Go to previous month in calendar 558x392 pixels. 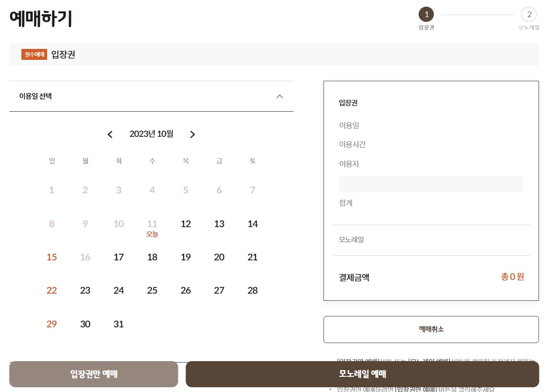[x=110, y=134]
